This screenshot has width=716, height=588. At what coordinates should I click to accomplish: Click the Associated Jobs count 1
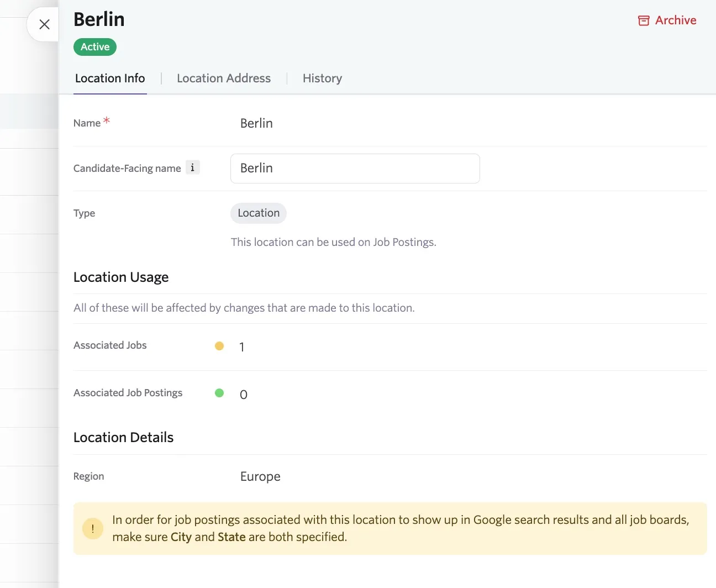pyautogui.click(x=241, y=347)
